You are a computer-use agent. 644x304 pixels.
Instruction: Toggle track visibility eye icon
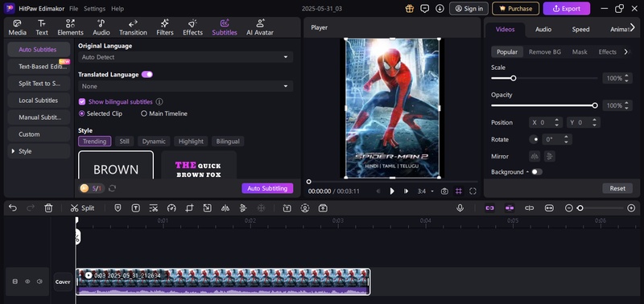click(x=27, y=281)
